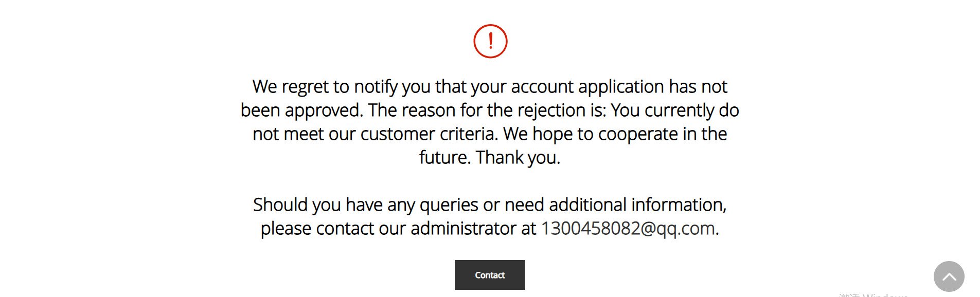Image resolution: width=980 pixels, height=297 pixels.
Task: Click the "future. Thank you." line
Action: (x=490, y=158)
